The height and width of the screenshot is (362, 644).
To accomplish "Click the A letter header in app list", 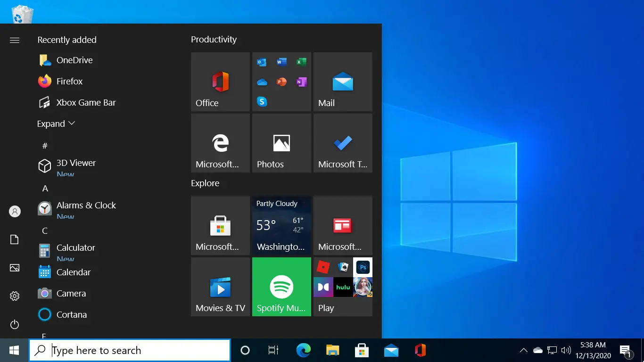I will click(x=45, y=189).
